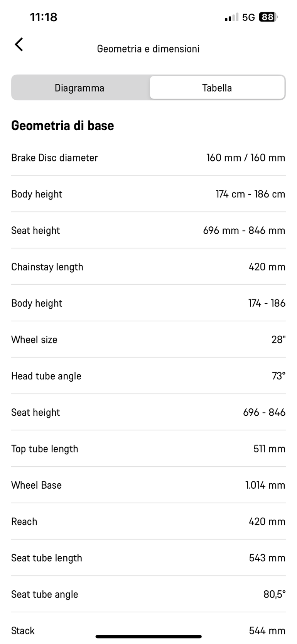Screen dimensions: 297x644
Task: Tap the home indicator bar
Action: coord(148,636)
